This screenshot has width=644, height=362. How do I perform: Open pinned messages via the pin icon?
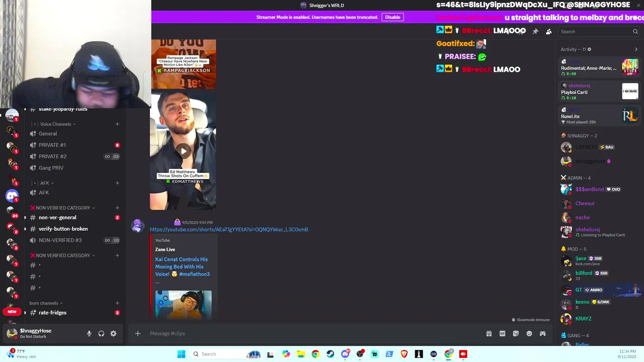[535, 31]
